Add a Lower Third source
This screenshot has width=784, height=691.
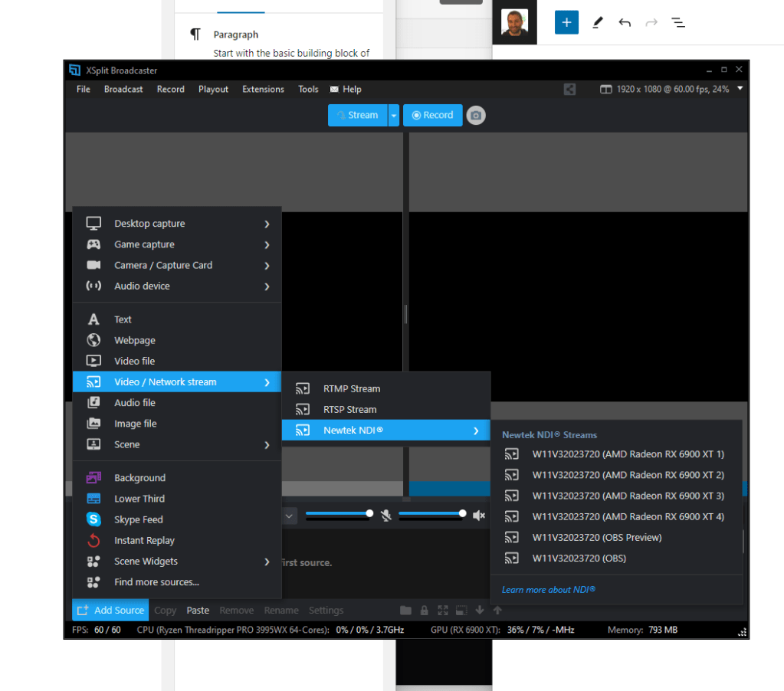[x=177, y=499]
